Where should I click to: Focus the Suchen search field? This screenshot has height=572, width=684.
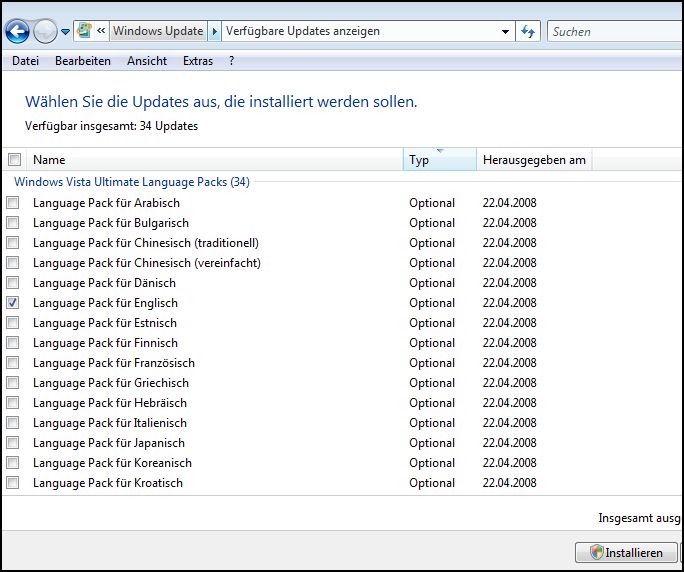(x=615, y=31)
